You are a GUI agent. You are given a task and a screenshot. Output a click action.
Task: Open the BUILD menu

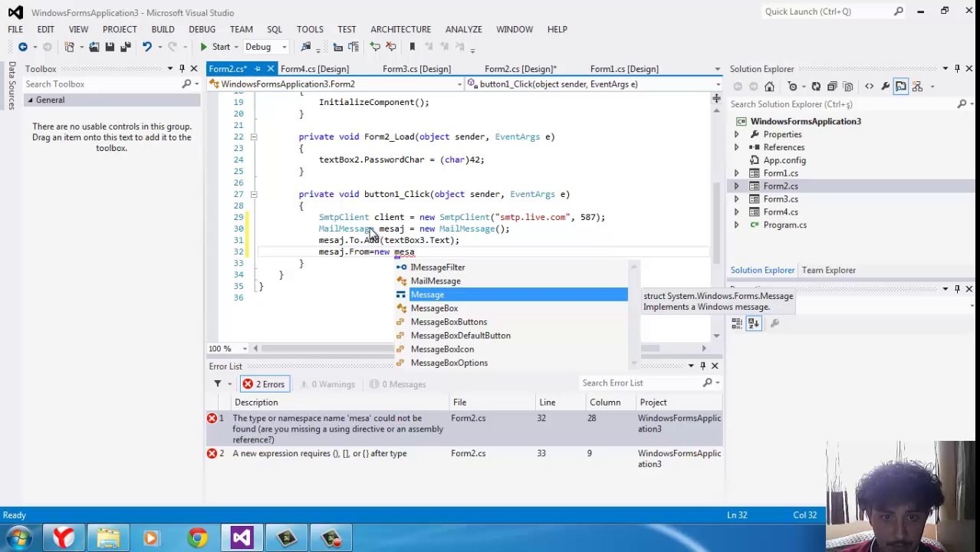pos(163,29)
